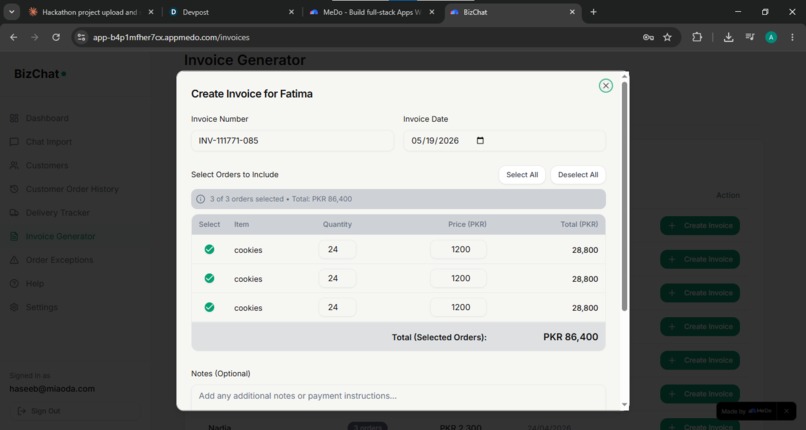The width and height of the screenshot is (806, 430).
Task: Open site information icon in address bar
Action: click(x=81, y=38)
